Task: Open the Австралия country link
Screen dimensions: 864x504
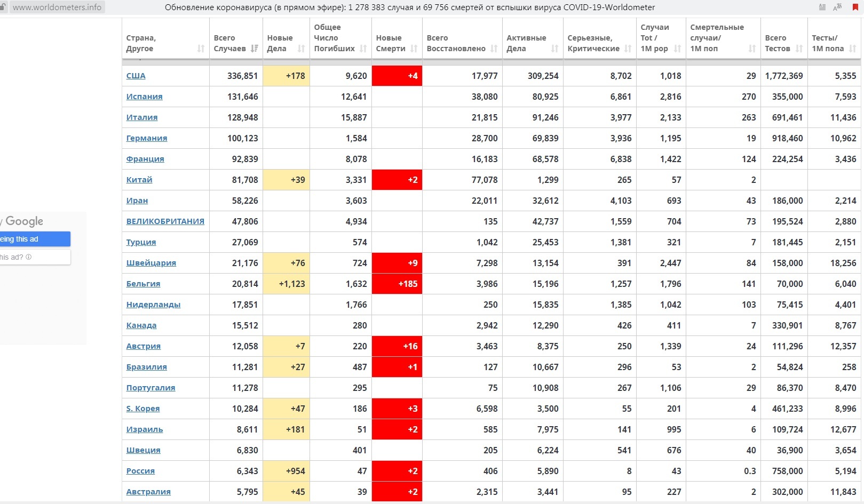Action: click(x=148, y=492)
